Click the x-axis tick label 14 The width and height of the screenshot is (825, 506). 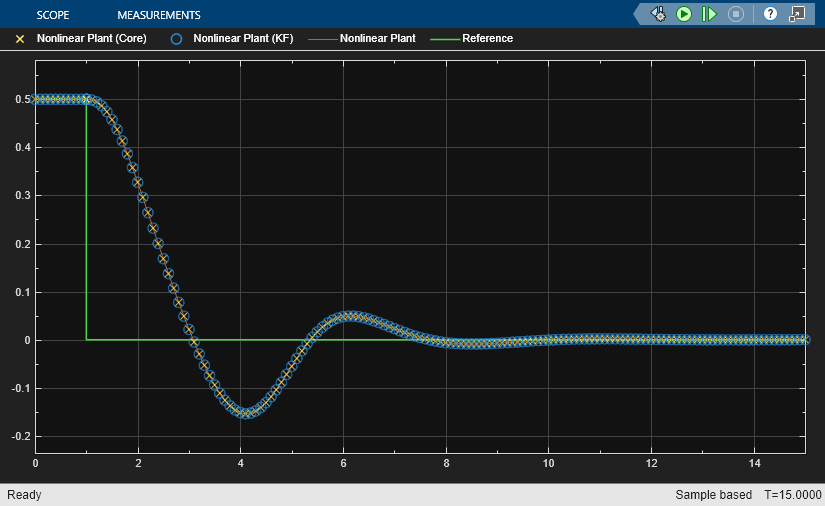pyautogui.click(x=754, y=463)
